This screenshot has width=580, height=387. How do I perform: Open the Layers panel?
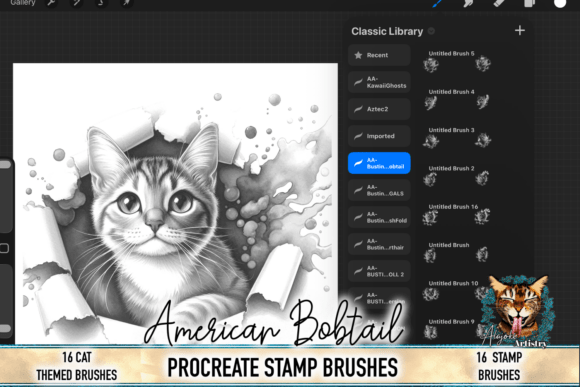(x=530, y=3)
